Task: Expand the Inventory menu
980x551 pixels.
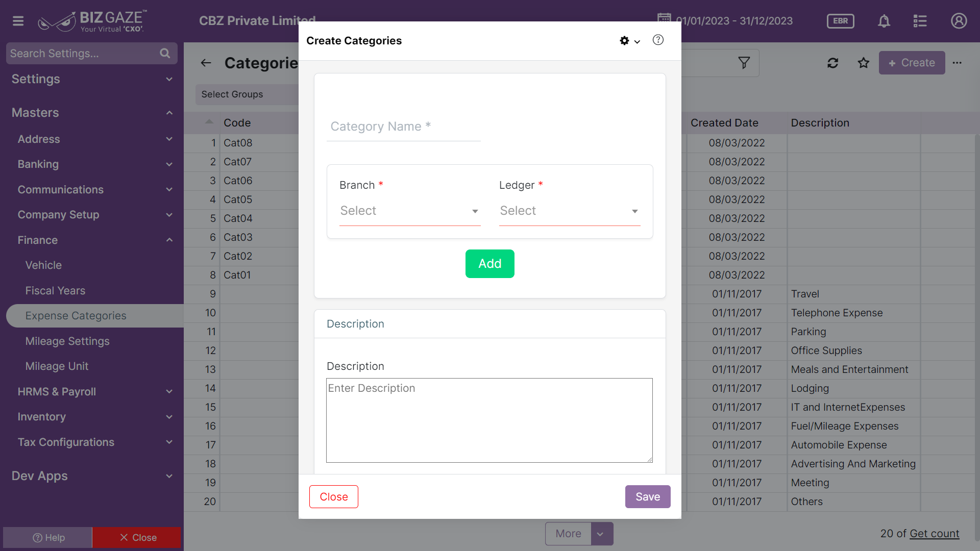Action: (169, 417)
